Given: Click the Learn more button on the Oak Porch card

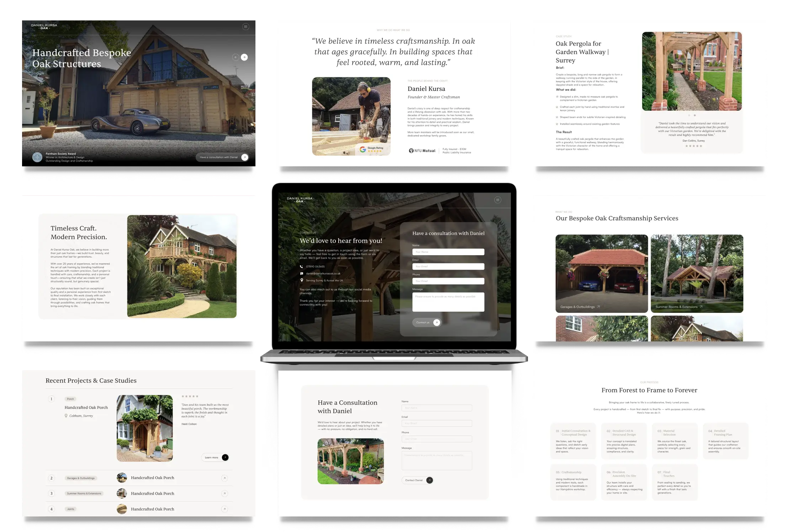Looking at the screenshot, I should point(216,458).
